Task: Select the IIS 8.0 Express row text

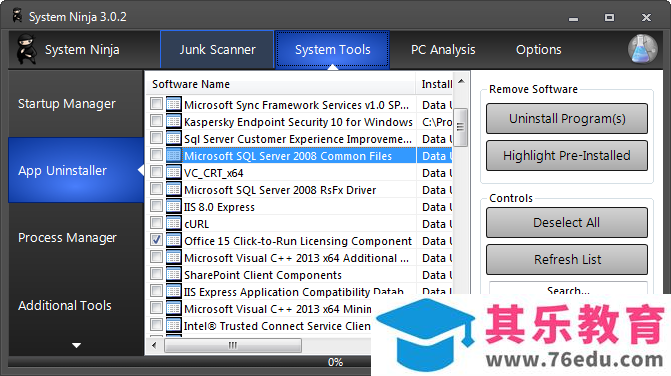Action: 220,207
